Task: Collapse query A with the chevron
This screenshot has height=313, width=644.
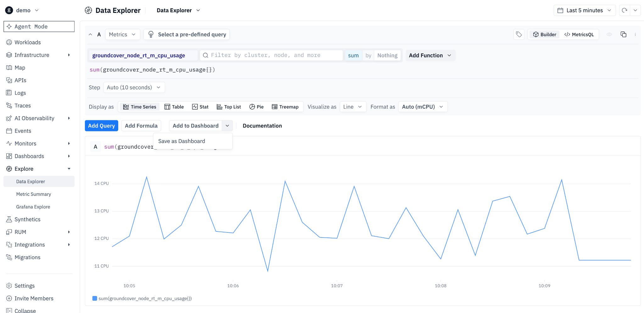Action: tap(91, 35)
